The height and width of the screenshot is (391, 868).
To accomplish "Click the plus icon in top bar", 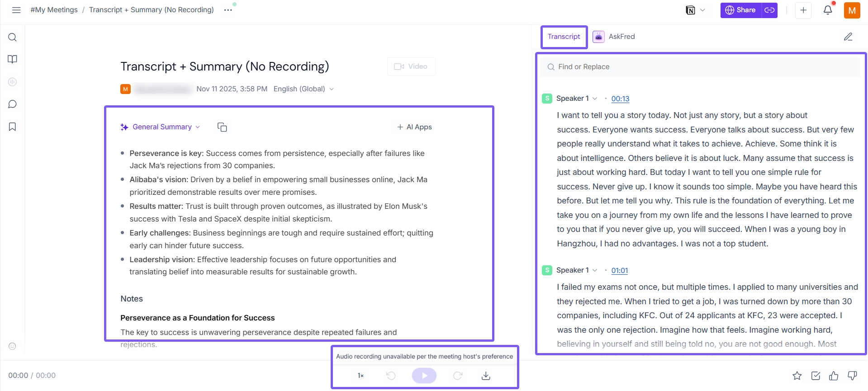I will [x=803, y=10].
